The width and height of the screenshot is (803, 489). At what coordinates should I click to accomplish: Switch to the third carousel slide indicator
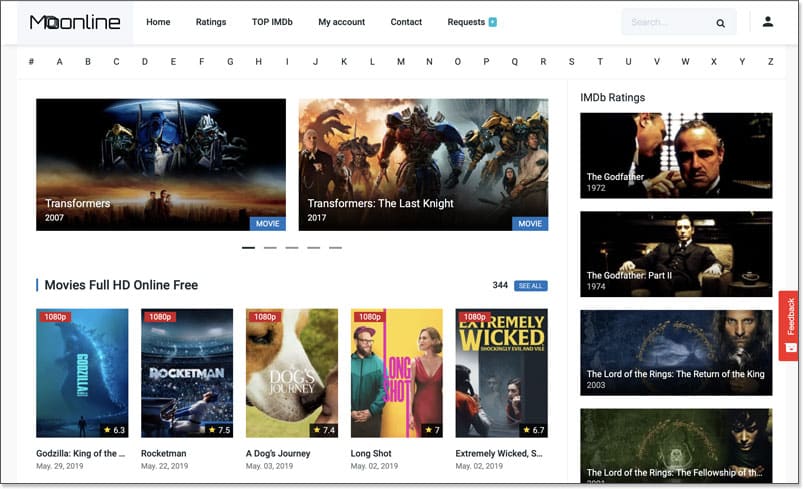[x=292, y=247]
